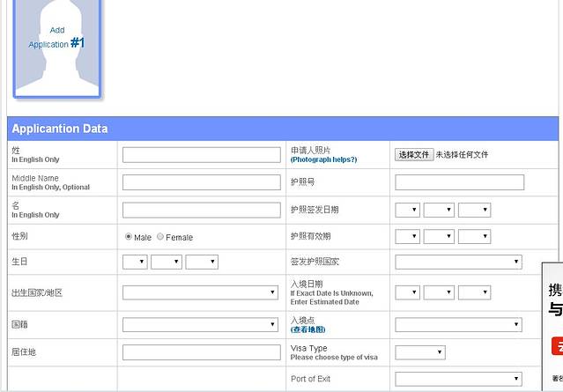Expand the Port of Exit dropdown
Viewport: 563px width, 392px height.
point(459,379)
